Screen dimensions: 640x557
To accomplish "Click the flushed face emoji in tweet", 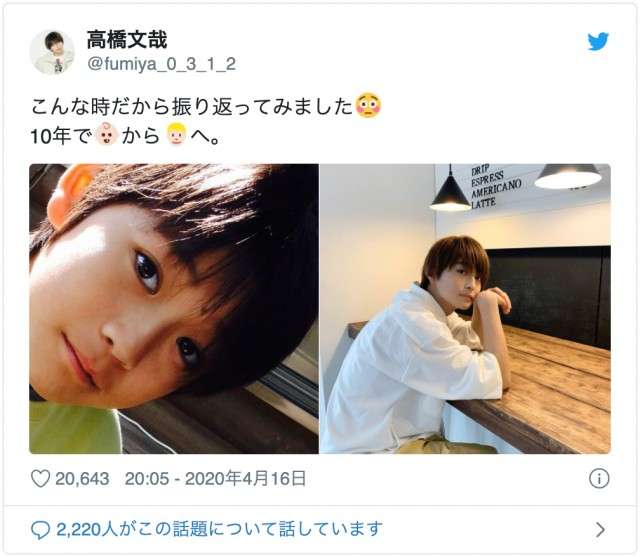I will click(x=368, y=105).
